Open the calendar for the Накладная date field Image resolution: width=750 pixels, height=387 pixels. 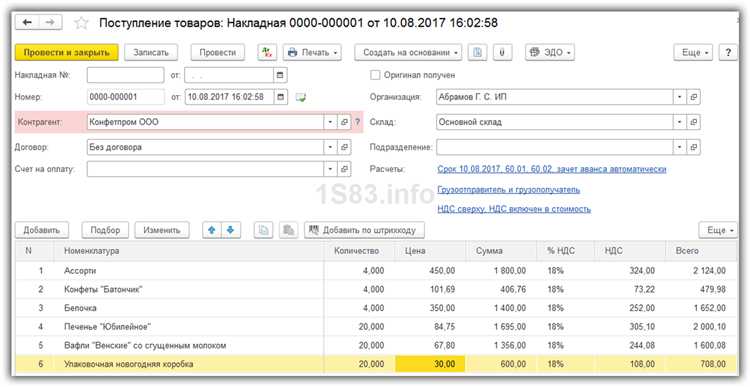(x=280, y=75)
